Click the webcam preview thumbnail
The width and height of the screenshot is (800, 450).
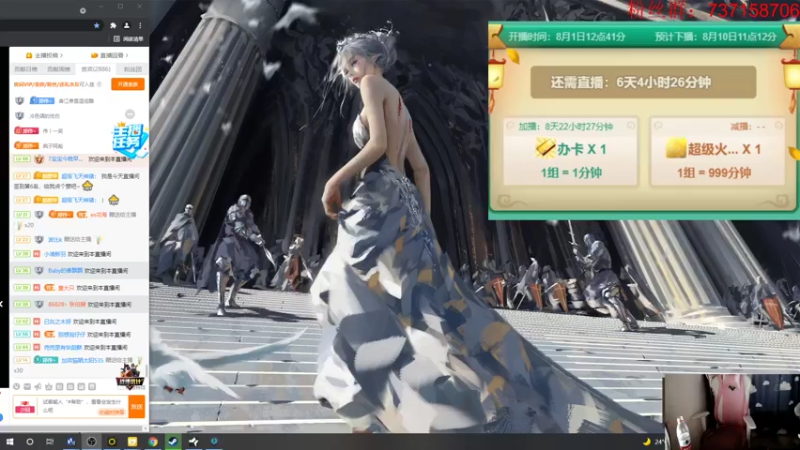point(731,412)
